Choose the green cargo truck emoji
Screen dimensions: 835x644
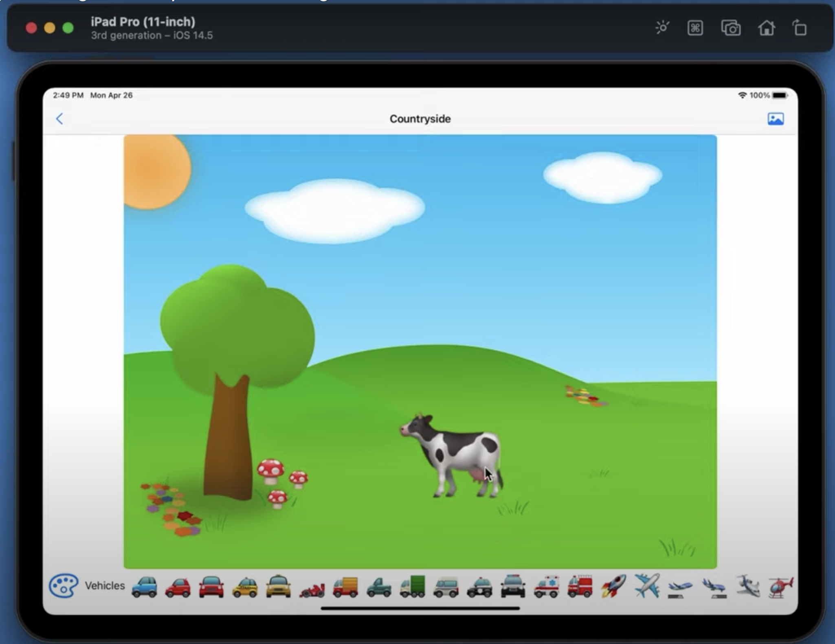click(x=412, y=587)
